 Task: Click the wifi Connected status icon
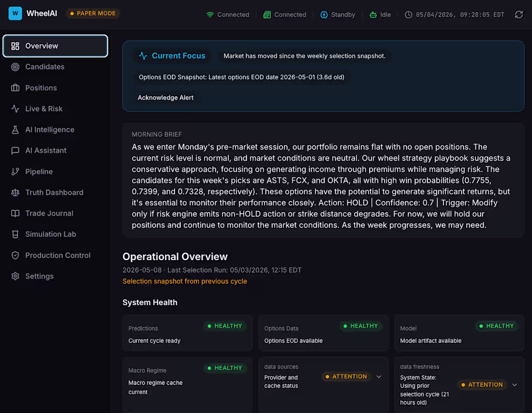210,15
